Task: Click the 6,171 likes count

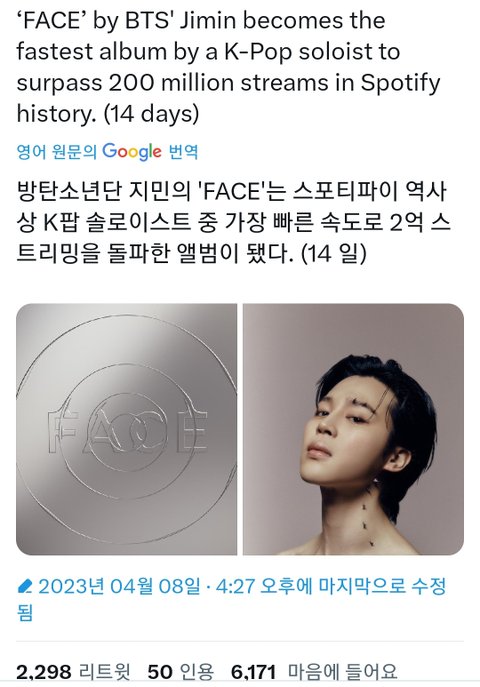Action: click(x=254, y=673)
